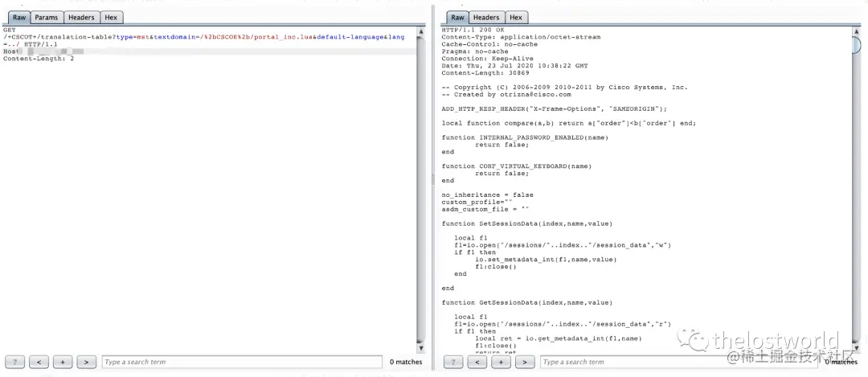This screenshot has width=868, height=377.
Task: Click request scrollbar up arrow
Action: point(420,31)
